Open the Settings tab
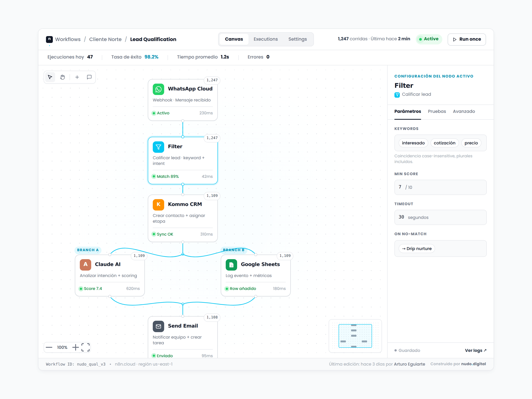 (298, 39)
